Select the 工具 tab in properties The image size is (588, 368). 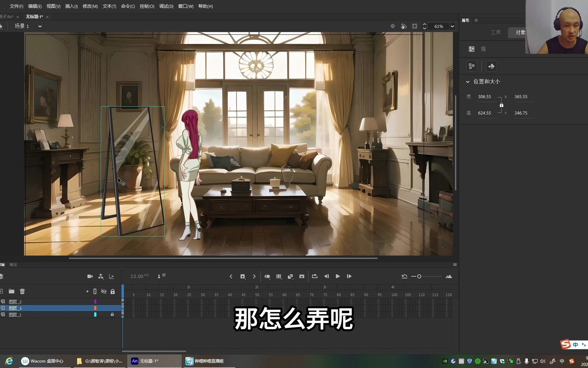point(495,32)
